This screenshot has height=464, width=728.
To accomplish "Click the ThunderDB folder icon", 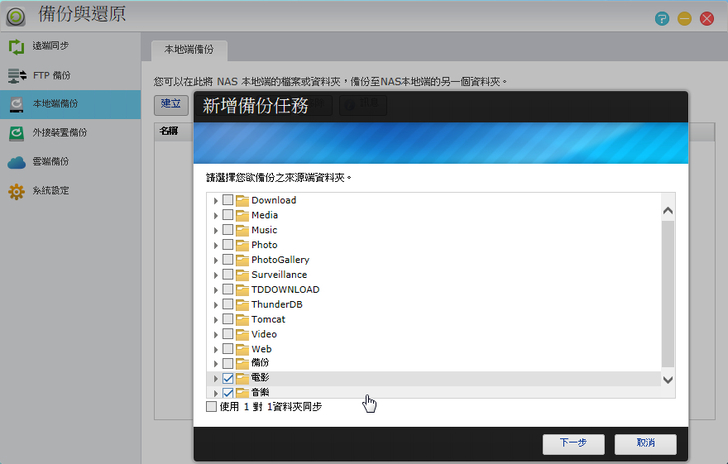I will [x=242, y=305].
